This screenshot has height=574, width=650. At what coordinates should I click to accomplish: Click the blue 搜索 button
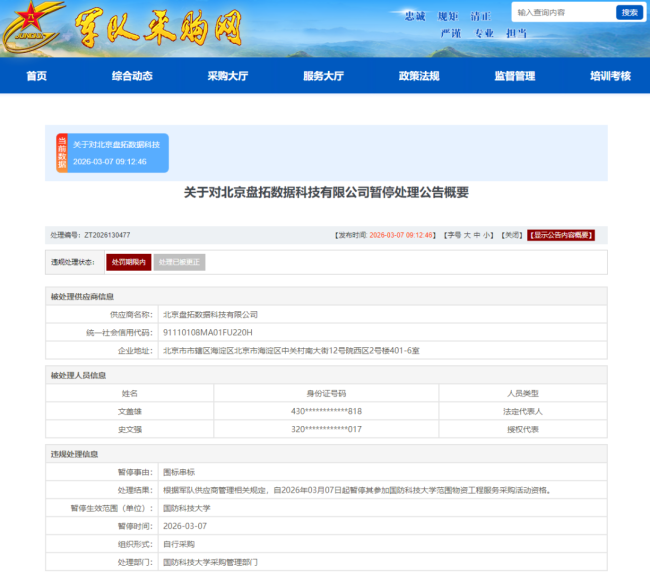click(629, 12)
